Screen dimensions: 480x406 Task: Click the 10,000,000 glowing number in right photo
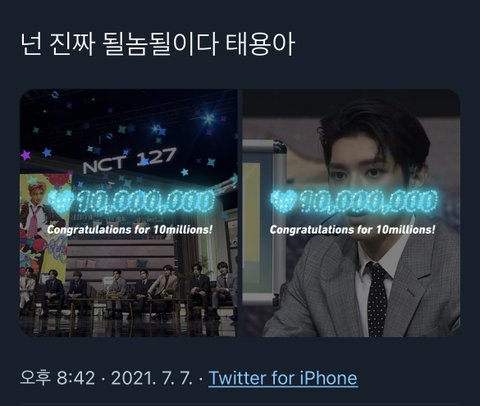click(368, 201)
